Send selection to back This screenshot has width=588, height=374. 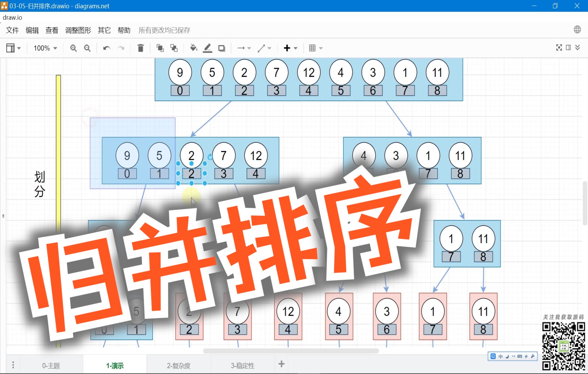pos(174,48)
